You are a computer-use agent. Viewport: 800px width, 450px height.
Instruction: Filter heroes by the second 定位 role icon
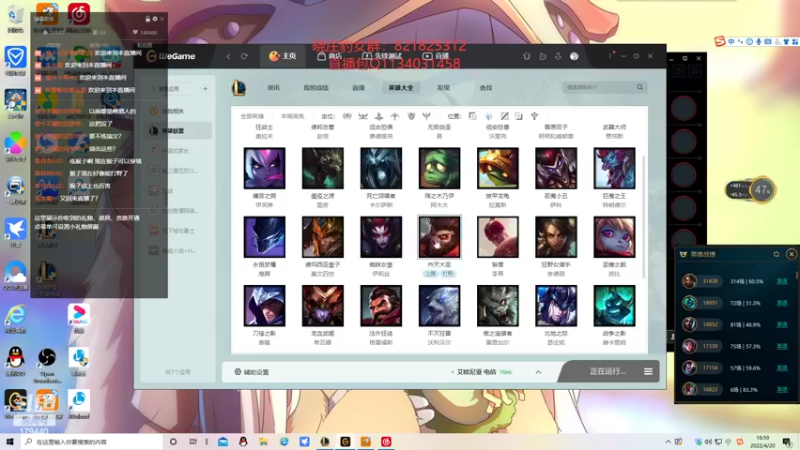coord(363,116)
